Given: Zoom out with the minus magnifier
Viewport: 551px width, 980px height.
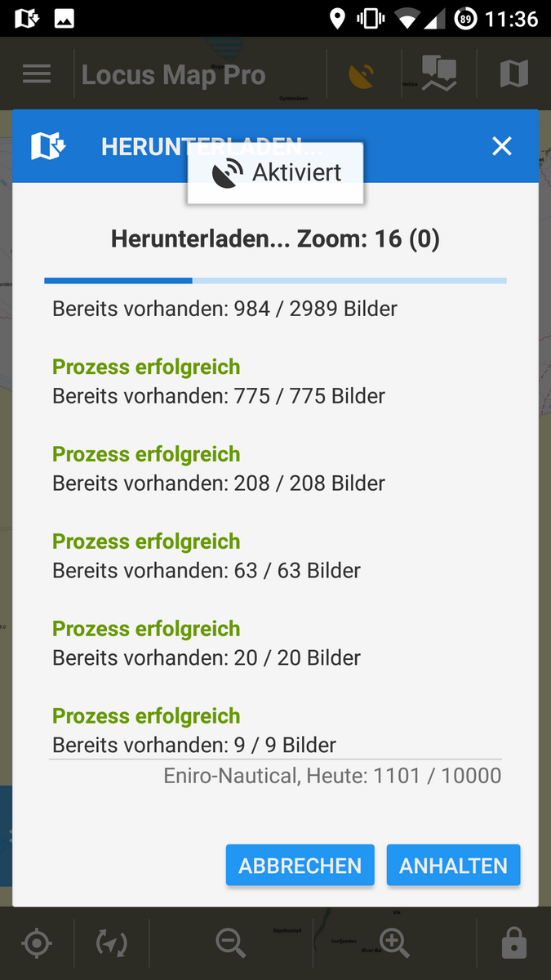Looking at the screenshot, I should (x=231, y=943).
